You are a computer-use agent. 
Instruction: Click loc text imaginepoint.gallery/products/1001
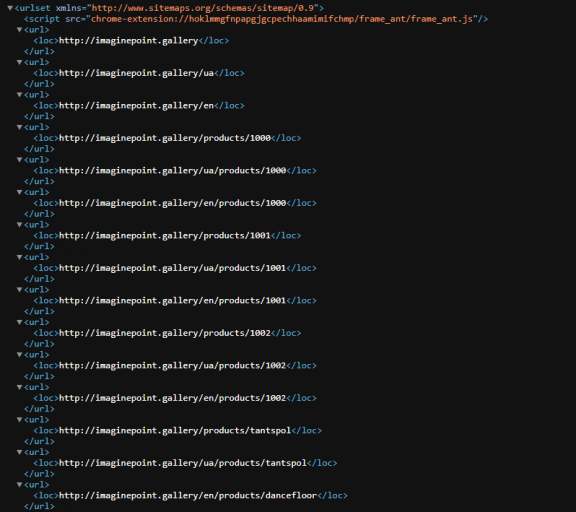(x=165, y=235)
